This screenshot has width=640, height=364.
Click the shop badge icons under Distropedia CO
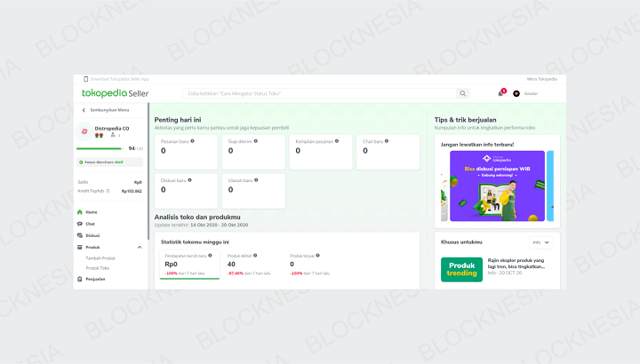point(99,135)
